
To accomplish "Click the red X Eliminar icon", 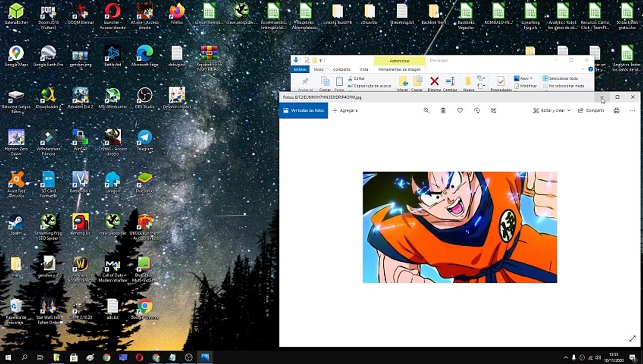I will point(434,81).
